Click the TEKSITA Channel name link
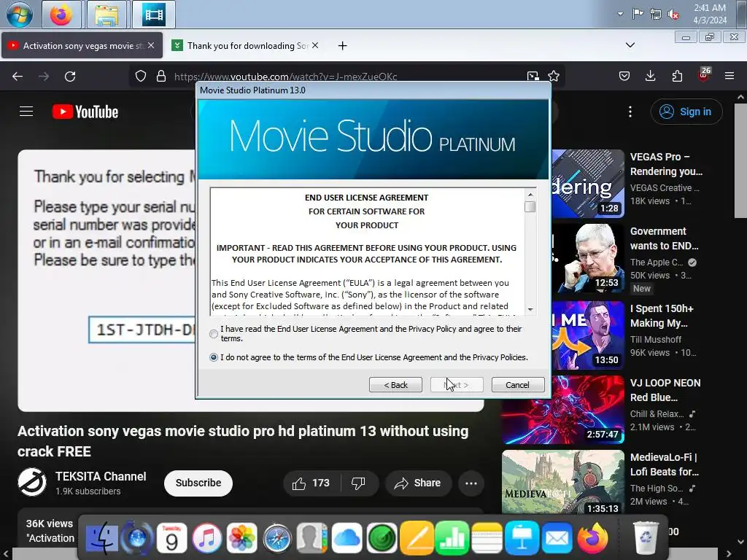This screenshot has width=747, height=560. click(101, 476)
